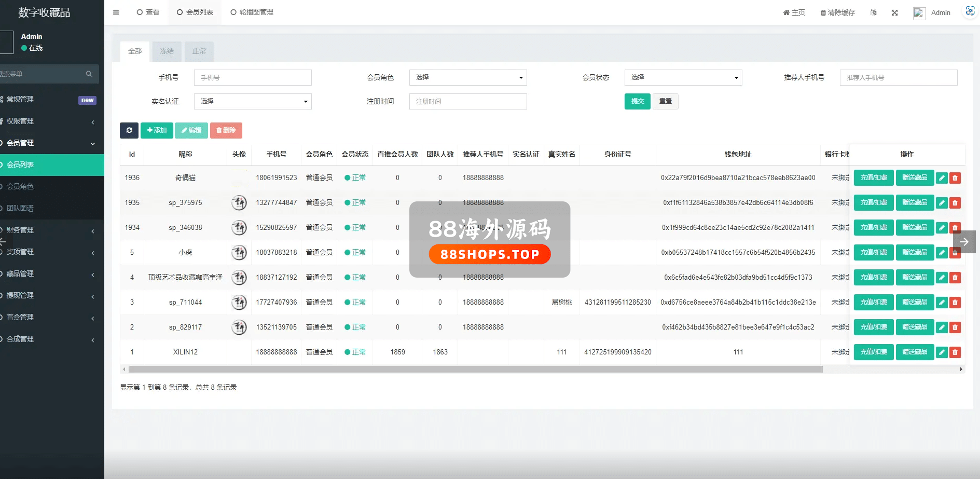Screen dimensions: 980x479
Task: Click the refresh table icon button
Action: click(129, 130)
